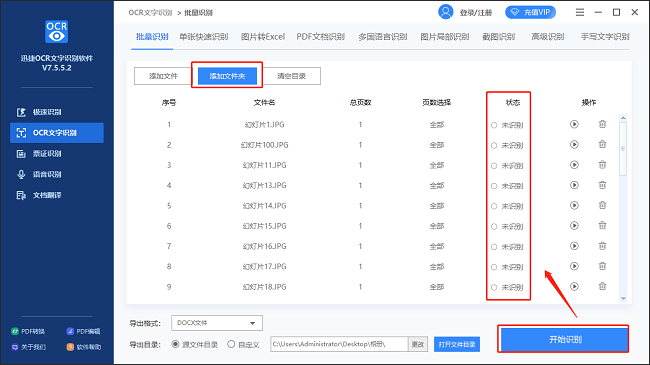Switch to 批量识别 tab
The image size is (650, 365).
[x=152, y=37]
